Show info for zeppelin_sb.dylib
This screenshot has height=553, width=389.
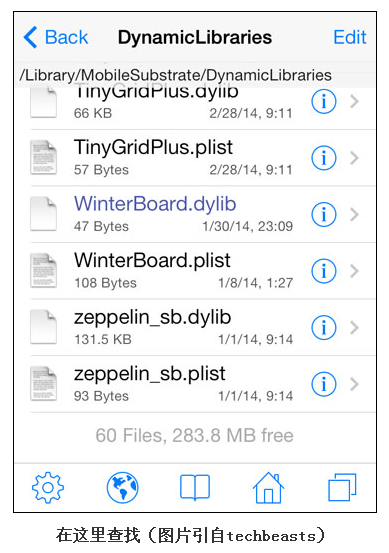coord(324,327)
